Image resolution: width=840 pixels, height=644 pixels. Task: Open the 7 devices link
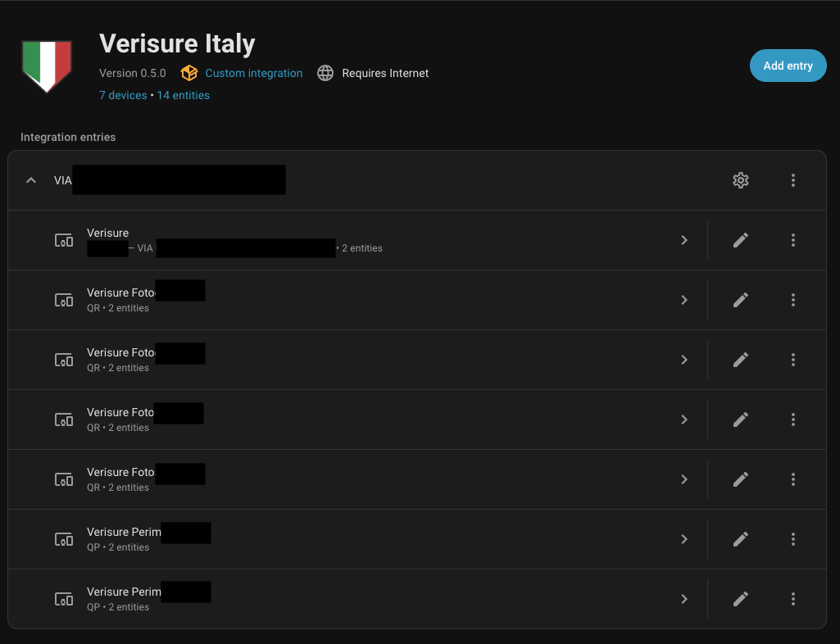123,95
